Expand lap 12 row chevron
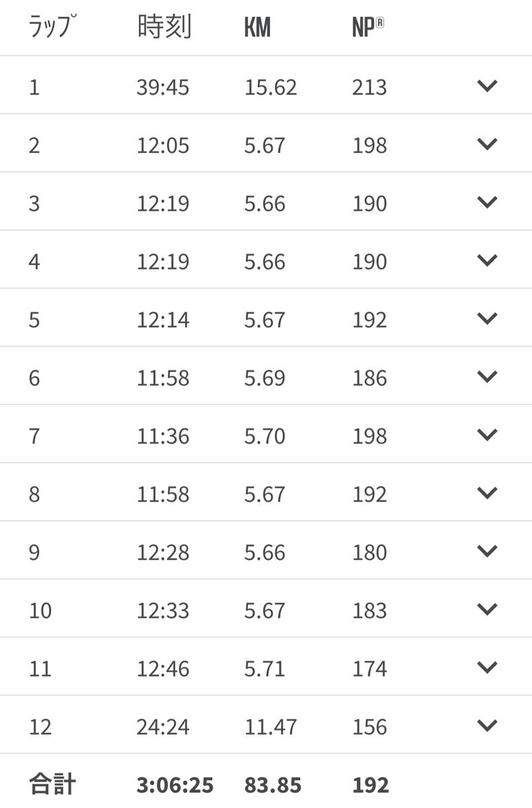Image resolution: width=532 pixels, height=808 pixels. coord(486,725)
